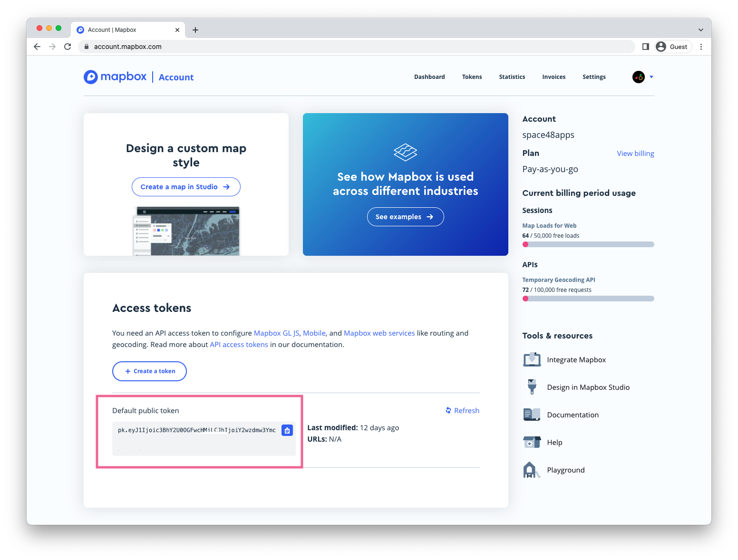The width and height of the screenshot is (738, 560).
Task: Select the Account | Mapbox browser tab
Action: 128,30
